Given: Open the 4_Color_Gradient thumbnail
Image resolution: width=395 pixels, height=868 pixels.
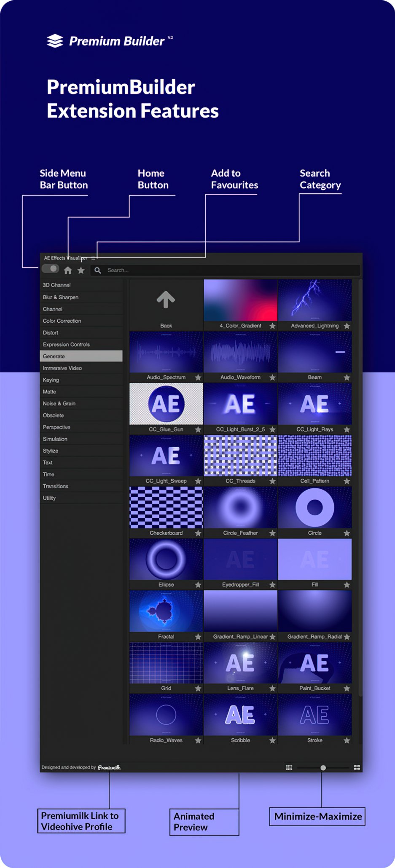Looking at the screenshot, I should click(x=241, y=300).
